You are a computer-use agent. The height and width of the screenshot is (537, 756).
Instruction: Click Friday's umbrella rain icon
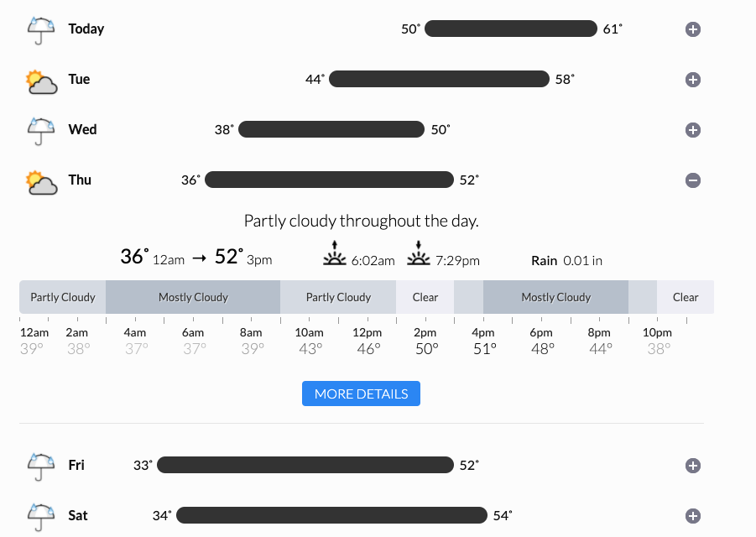click(40, 465)
